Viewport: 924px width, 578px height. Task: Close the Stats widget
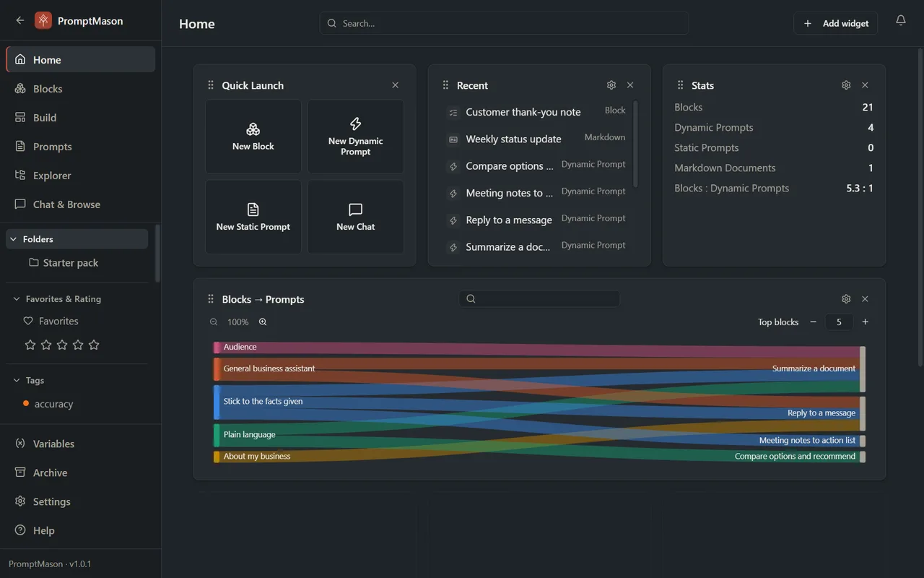point(865,85)
